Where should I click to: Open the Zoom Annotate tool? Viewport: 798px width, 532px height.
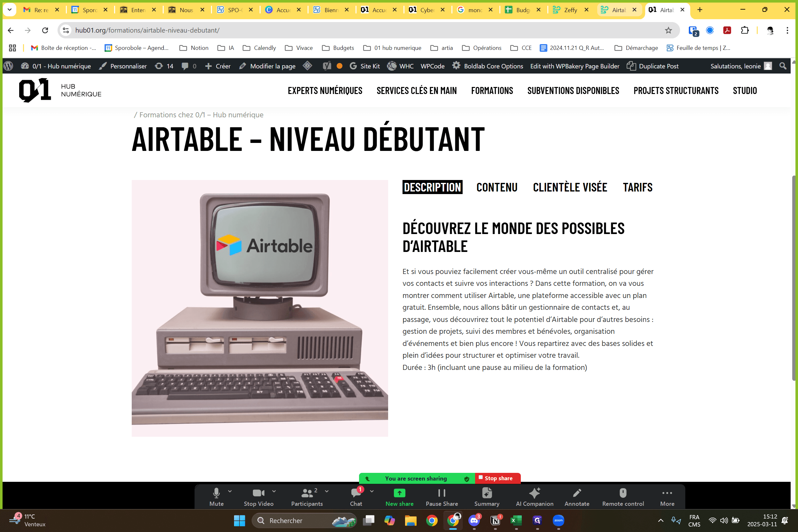(577, 497)
